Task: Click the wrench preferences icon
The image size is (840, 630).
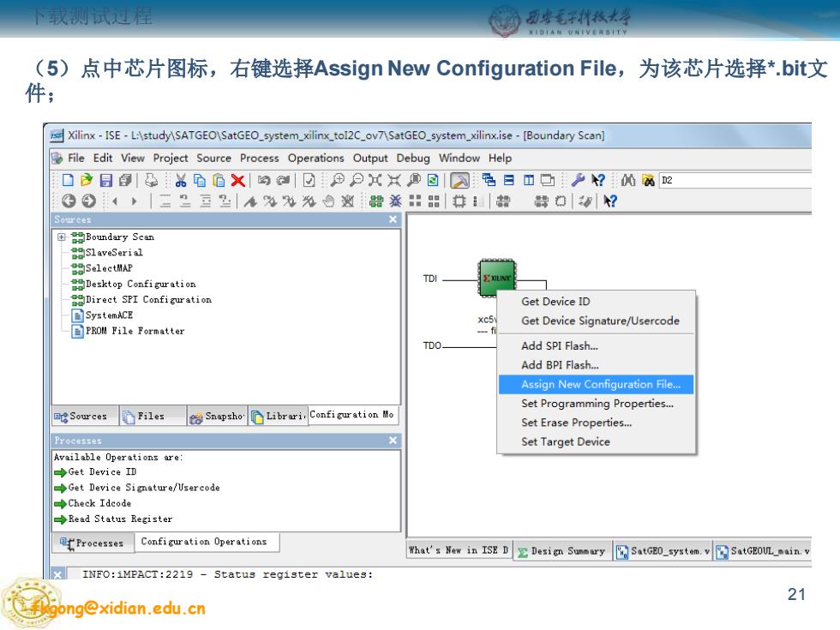Action: click(578, 180)
